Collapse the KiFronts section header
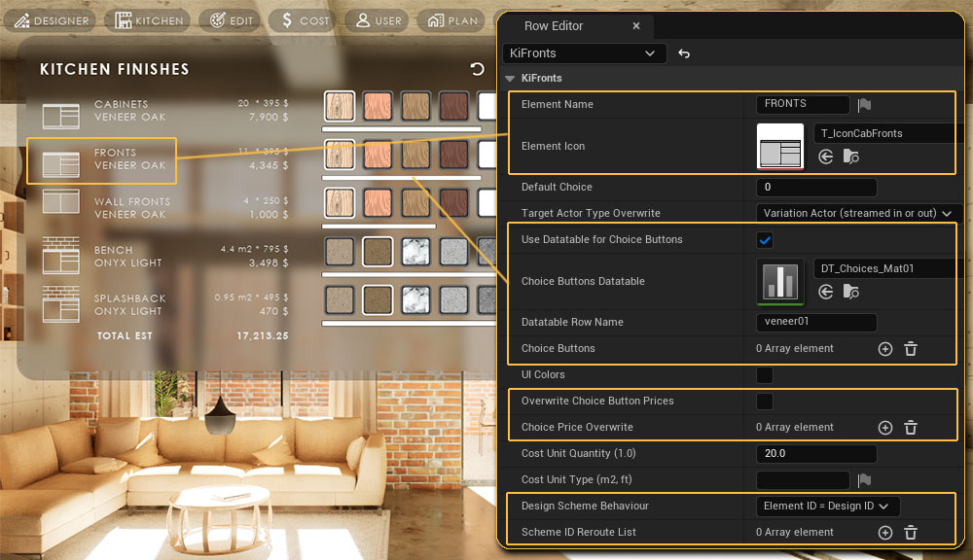973x560 pixels. pos(509,79)
